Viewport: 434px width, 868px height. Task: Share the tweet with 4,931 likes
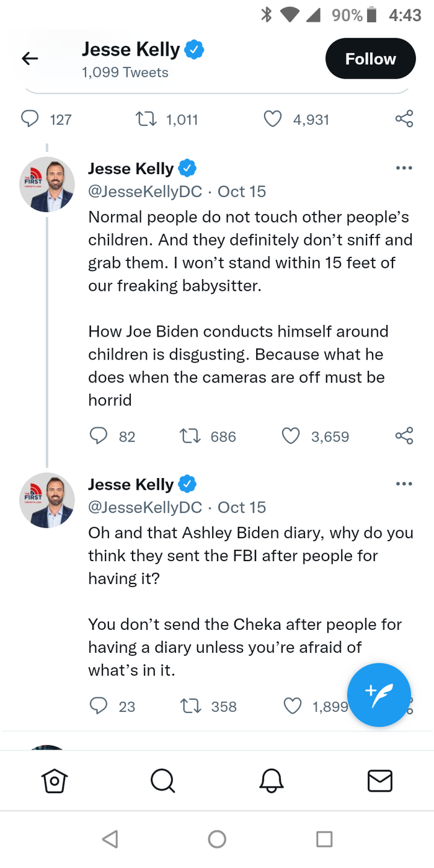coord(404,119)
